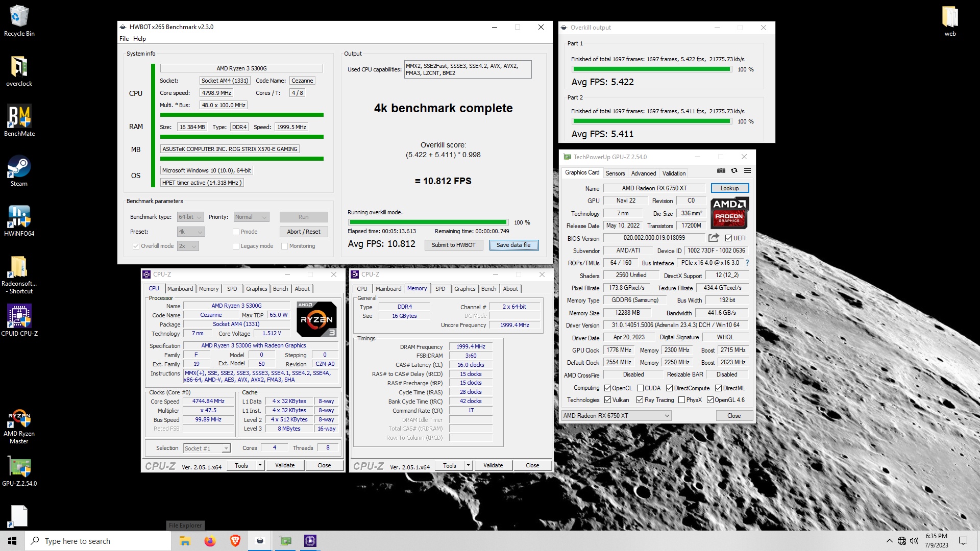Open the Overkill mode 2x dropdown
Viewport: 980px width, 551px height.
point(188,246)
